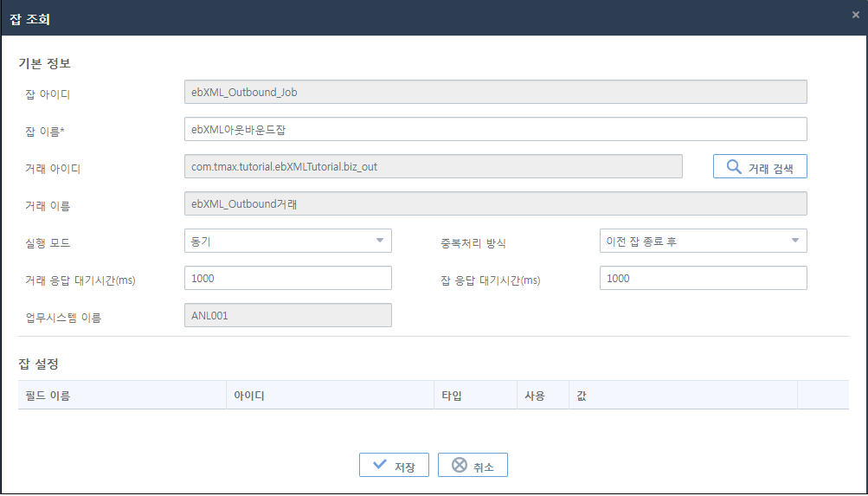The height and width of the screenshot is (496, 868).
Task: Click the magnifier icon on 거래 검색
Action: [733, 167]
